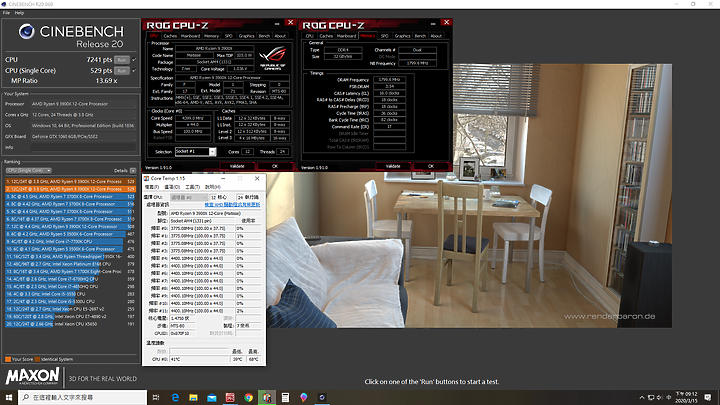The image size is (720, 405).
Task: Switch to CPU tab in right CPU-Z window
Action: point(309,36)
